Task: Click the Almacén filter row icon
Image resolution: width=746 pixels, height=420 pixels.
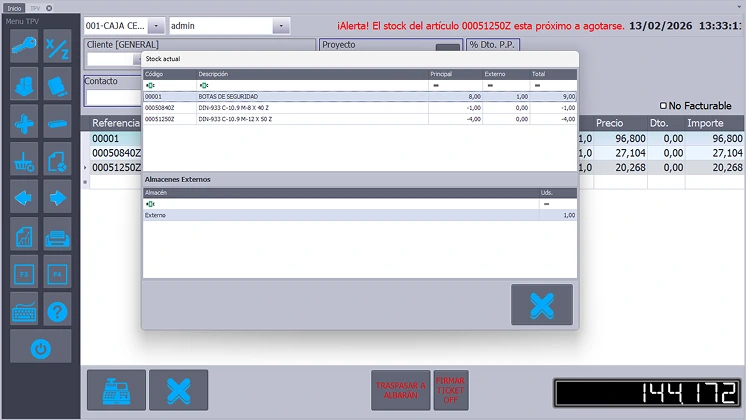Action: (x=150, y=204)
